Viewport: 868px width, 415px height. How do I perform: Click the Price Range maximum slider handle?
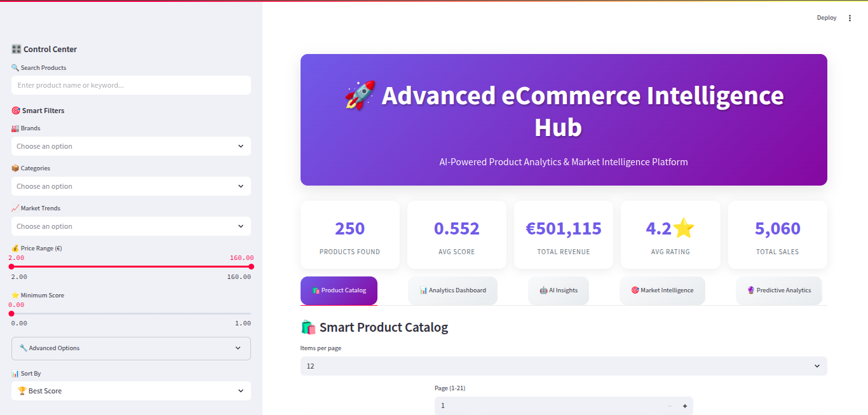(x=251, y=267)
